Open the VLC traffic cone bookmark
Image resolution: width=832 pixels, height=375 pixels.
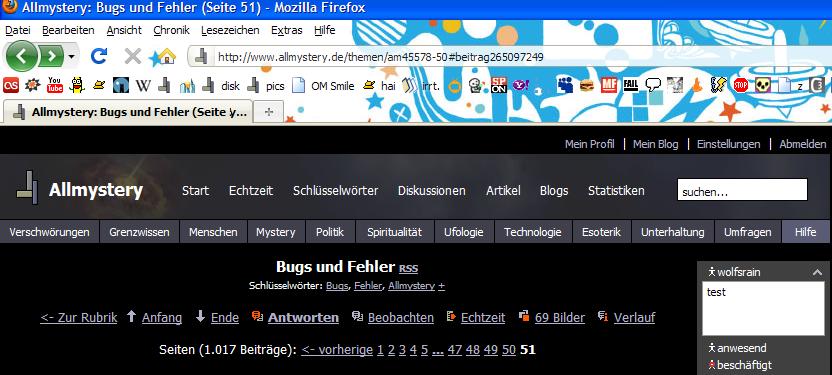tap(697, 85)
